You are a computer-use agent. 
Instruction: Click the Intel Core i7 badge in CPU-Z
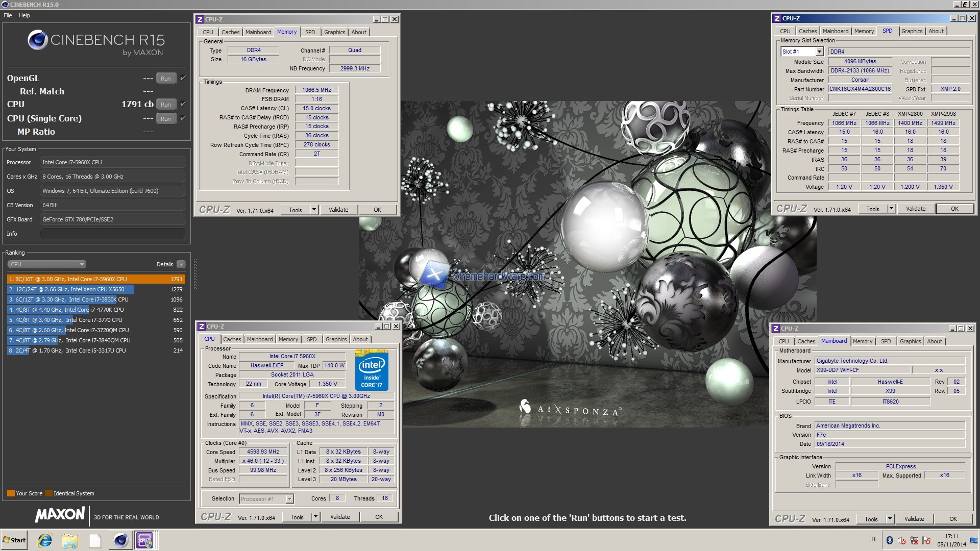coord(372,371)
